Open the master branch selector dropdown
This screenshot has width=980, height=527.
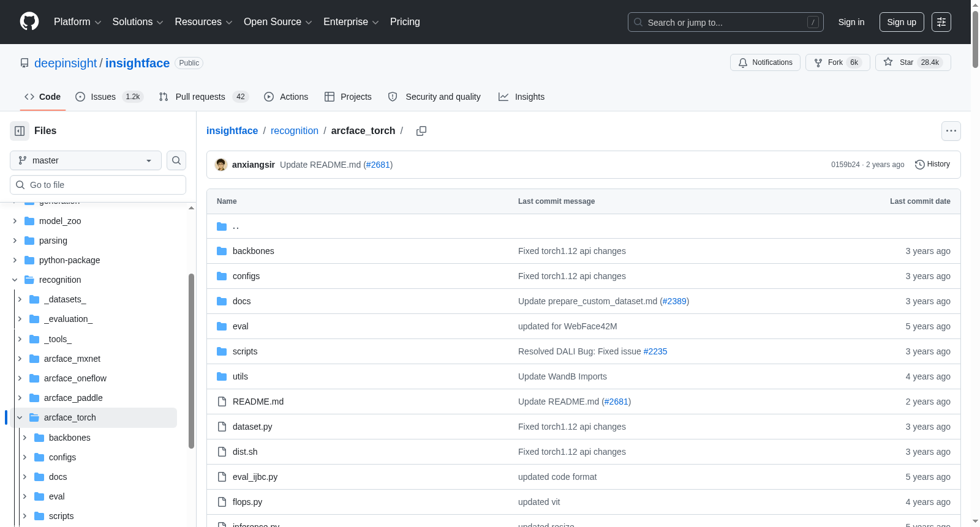pyautogui.click(x=86, y=160)
